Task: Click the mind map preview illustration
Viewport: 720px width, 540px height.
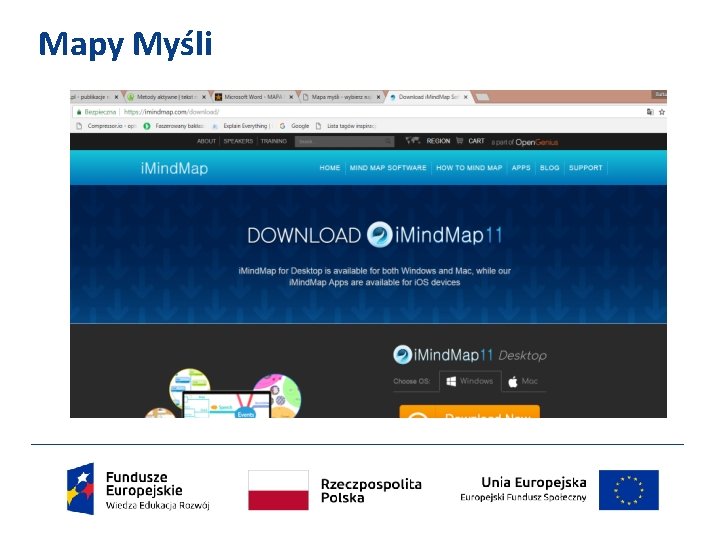Action: [x=223, y=393]
